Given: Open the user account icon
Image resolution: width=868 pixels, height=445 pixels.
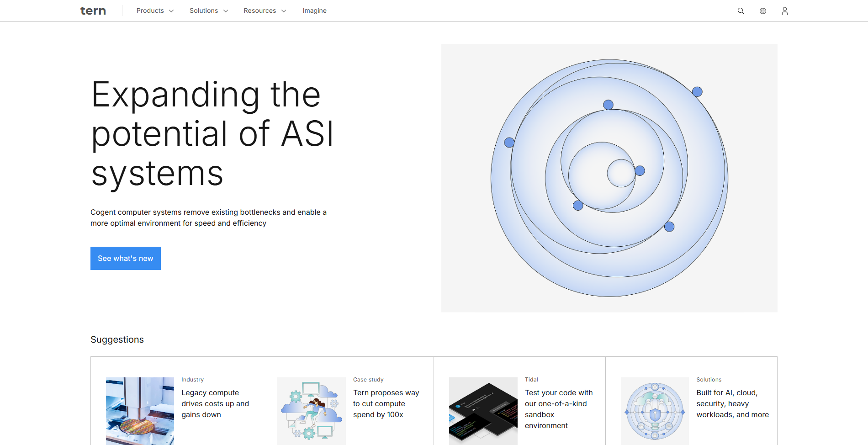Looking at the screenshot, I should click(784, 11).
